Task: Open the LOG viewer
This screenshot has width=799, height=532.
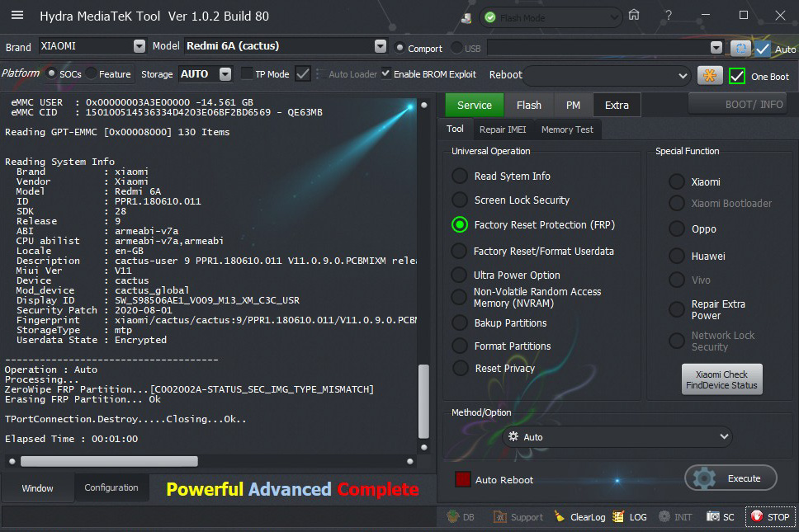Action: tap(630, 516)
